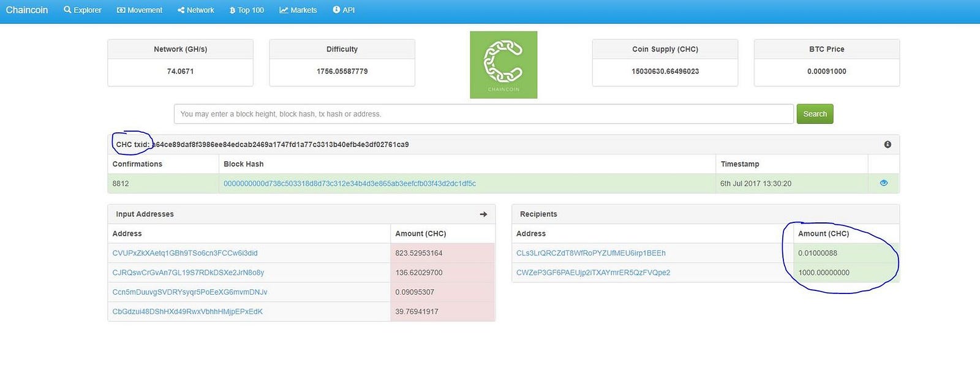Viewport: 980px width, 381px height.
Task: Click the Recipients panel title
Action: [538, 214]
